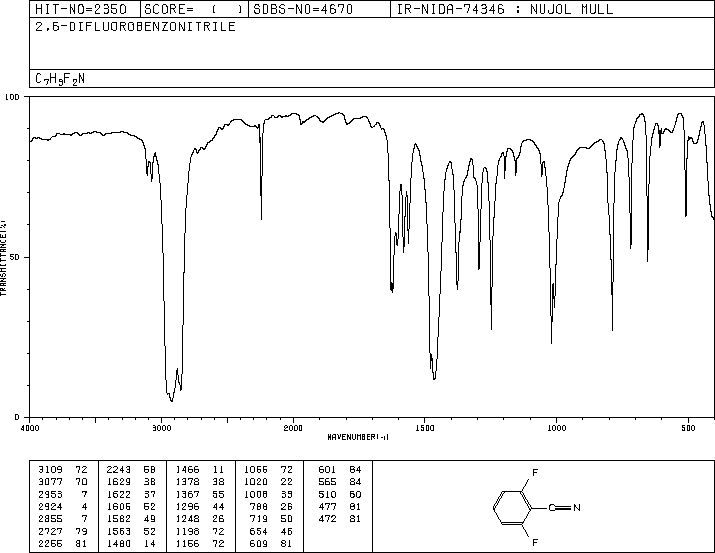Click the TRANSMITTANCE(%) vertical axis title

click(3, 258)
